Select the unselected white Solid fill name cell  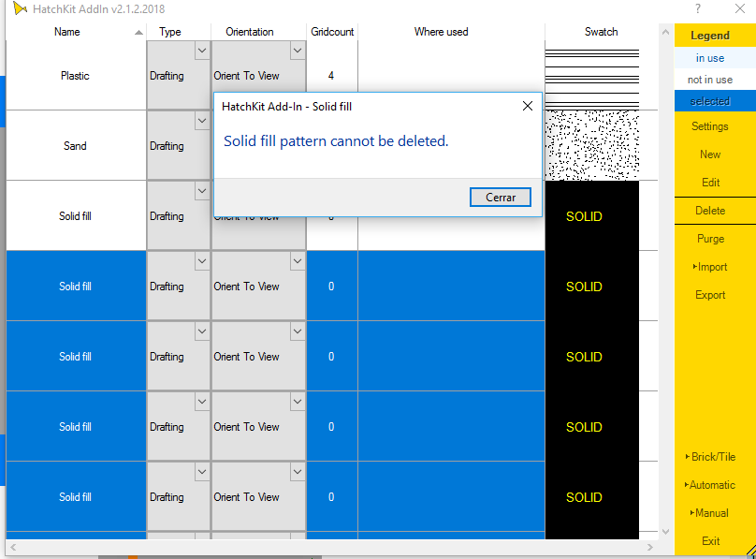[x=76, y=216]
